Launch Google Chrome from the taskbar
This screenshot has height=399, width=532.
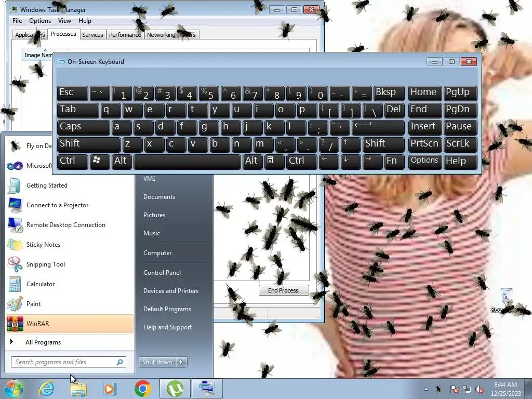coord(142,389)
